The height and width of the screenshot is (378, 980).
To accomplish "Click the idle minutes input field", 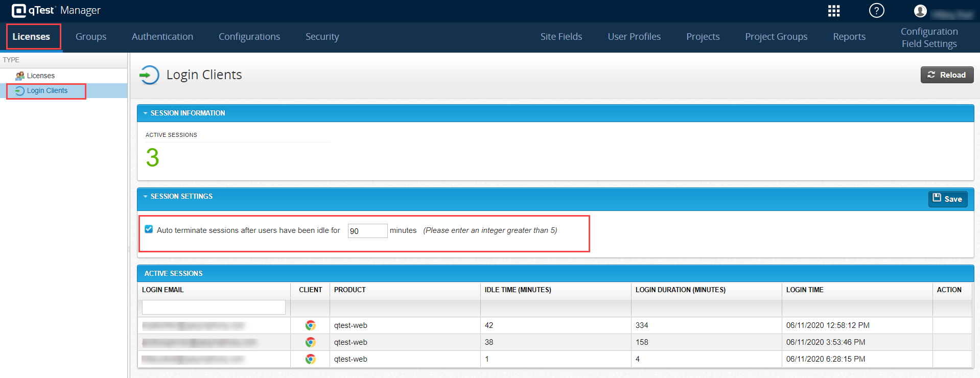I will coord(367,231).
